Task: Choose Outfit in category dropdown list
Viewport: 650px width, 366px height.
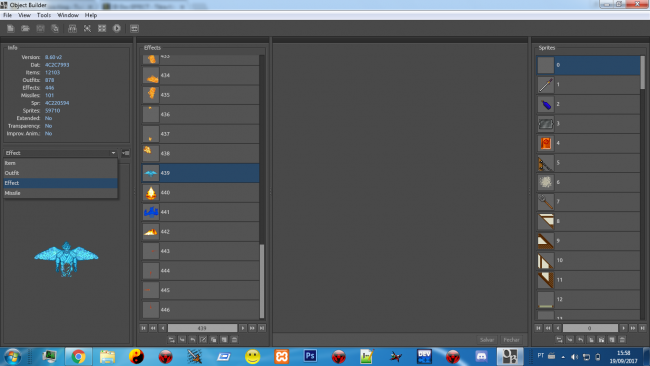Action: point(61,173)
